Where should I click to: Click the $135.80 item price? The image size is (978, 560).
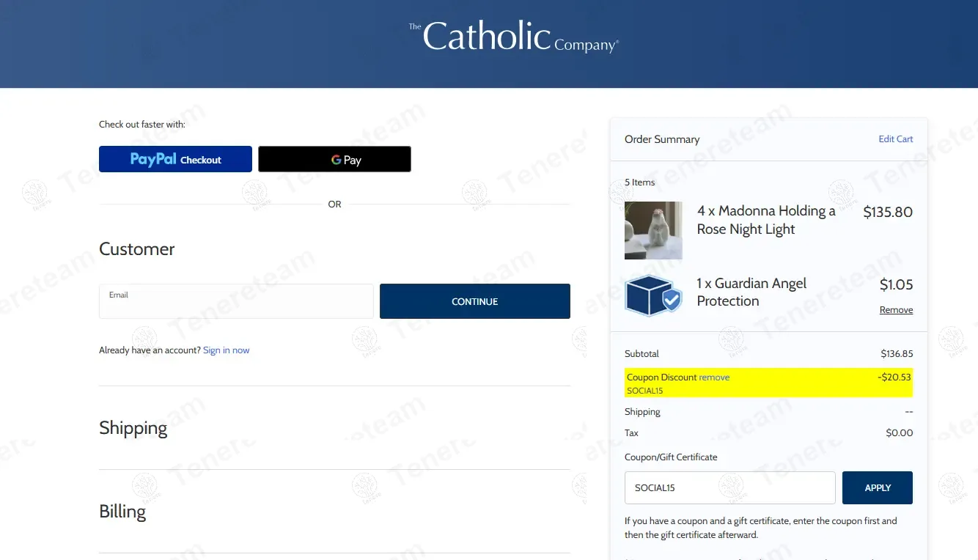pos(888,213)
